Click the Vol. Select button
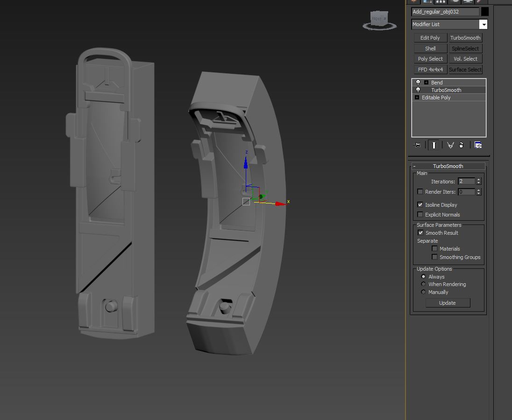This screenshot has height=420, width=512. pyautogui.click(x=465, y=59)
